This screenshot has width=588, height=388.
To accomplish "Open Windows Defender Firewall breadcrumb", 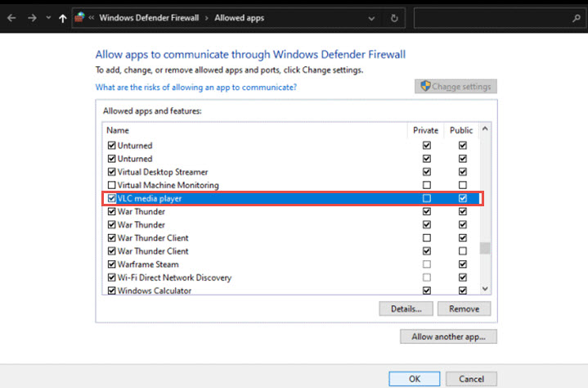I will coord(150,17).
